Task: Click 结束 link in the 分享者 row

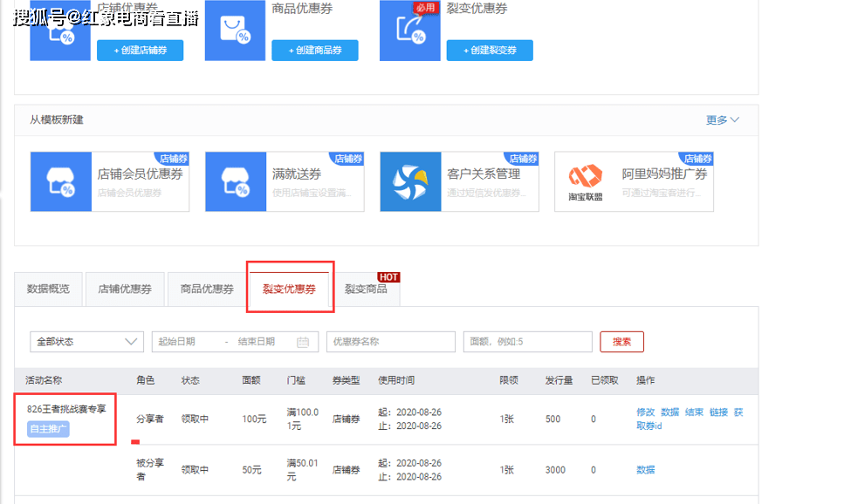Action: point(694,412)
